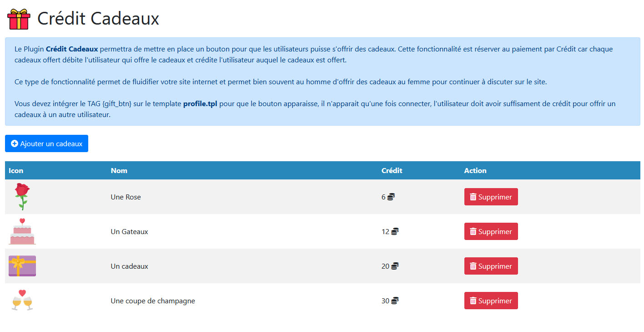Image resolution: width=644 pixels, height=332 pixels.
Task: Click the Une coupe de champagne name text
Action: pyautogui.click(x=153, y=301)
